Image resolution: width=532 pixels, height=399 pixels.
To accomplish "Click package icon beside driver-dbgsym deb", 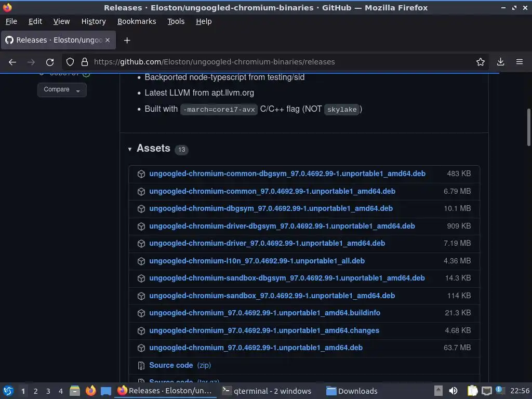I will [141, 227].
